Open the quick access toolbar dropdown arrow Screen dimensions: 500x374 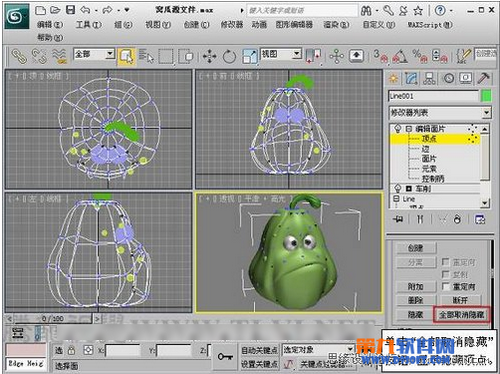(127, 10)
